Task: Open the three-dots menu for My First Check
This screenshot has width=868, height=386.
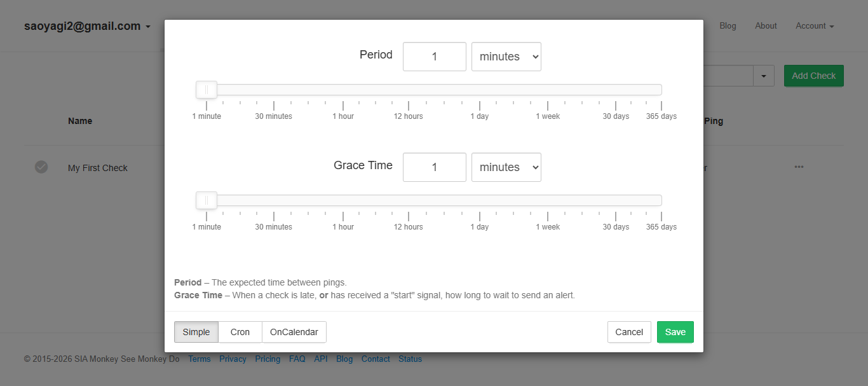Action: 799,167
